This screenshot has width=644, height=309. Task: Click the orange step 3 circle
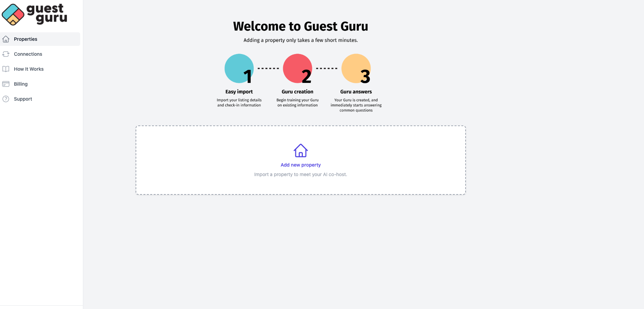(x=356, y=68)
